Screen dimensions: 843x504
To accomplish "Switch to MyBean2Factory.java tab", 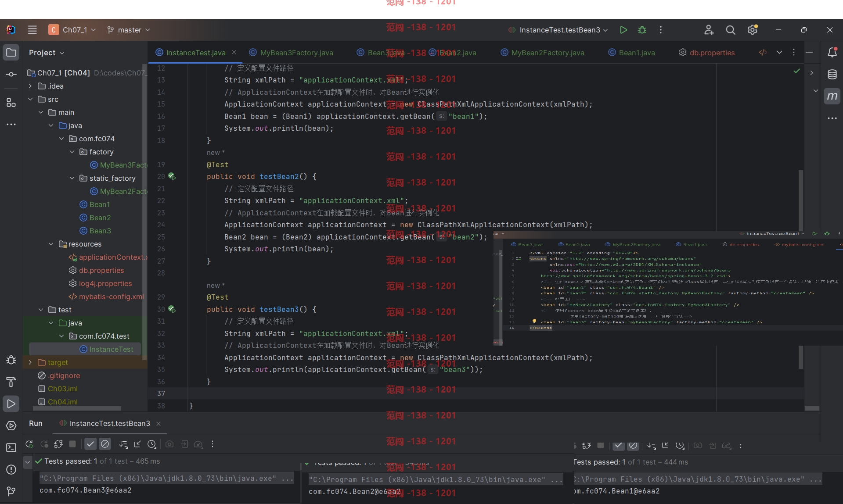I will 542,53.
